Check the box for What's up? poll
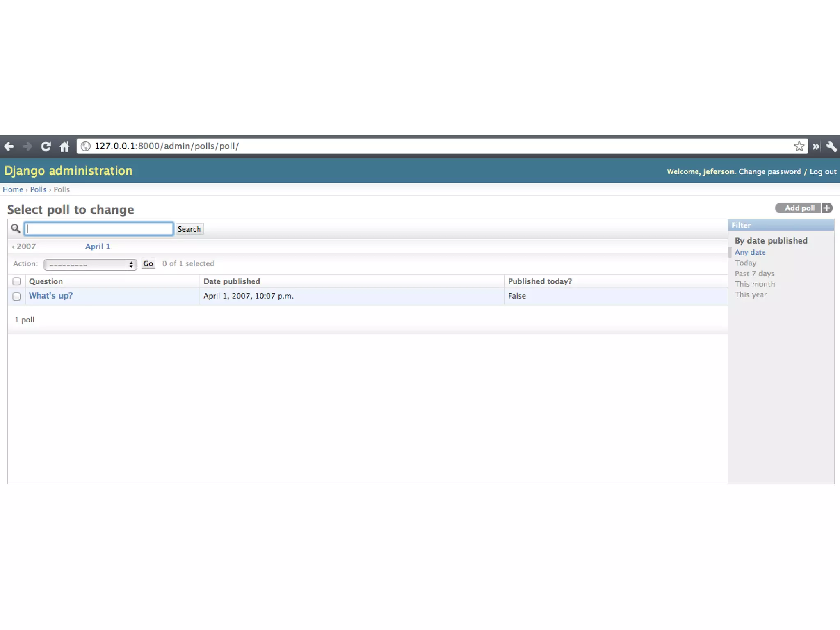840x630 pixels. click(16, 296)
